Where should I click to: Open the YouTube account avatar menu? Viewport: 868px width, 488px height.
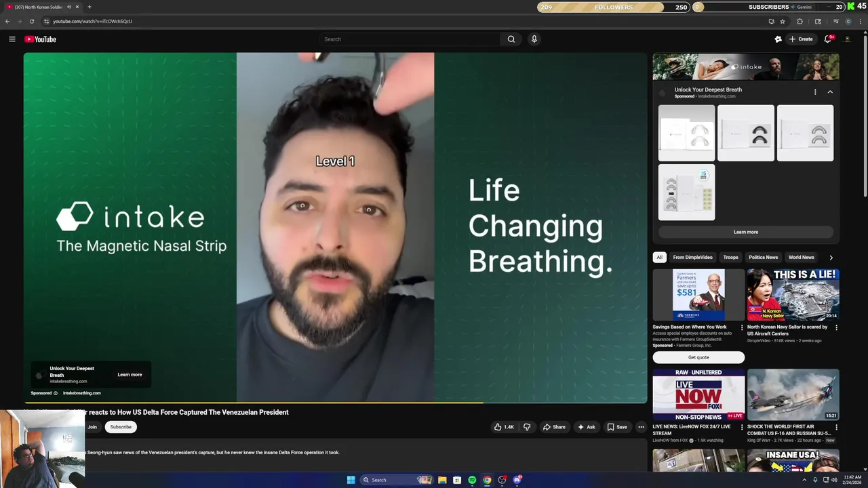pos(847,39)
